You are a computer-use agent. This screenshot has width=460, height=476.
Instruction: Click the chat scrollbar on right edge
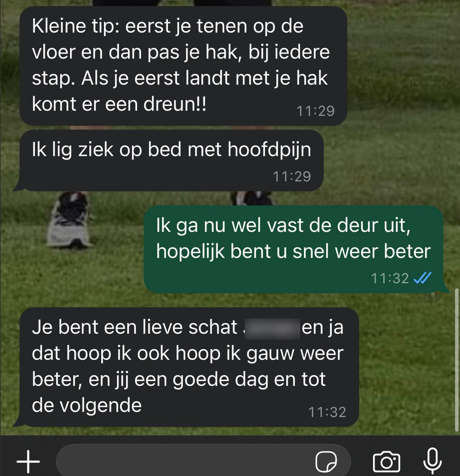click(x=457, y=361)
